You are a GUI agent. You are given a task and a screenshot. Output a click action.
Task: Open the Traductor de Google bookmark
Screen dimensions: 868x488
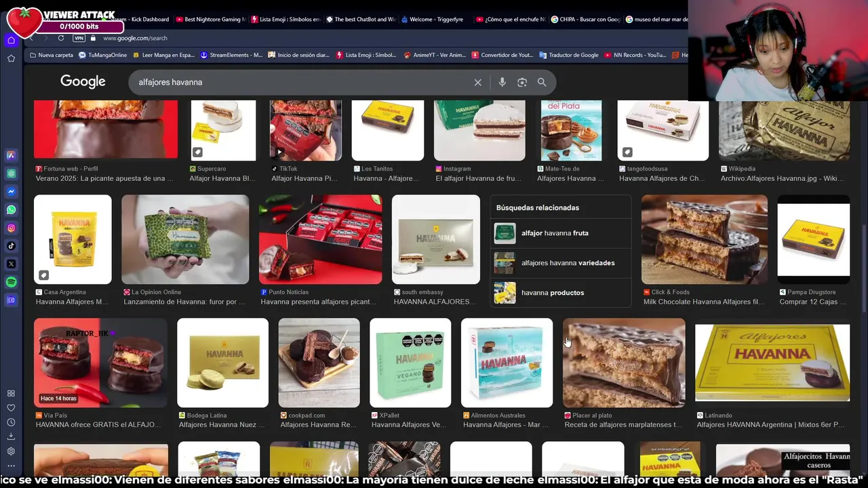pyautogui.click(x=569, y=55)
